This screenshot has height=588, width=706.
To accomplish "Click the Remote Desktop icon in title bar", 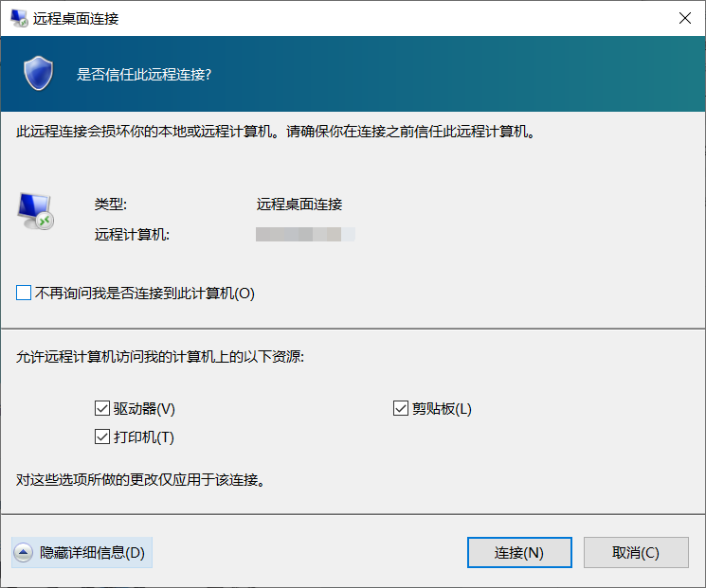I will tap(19, 18).
